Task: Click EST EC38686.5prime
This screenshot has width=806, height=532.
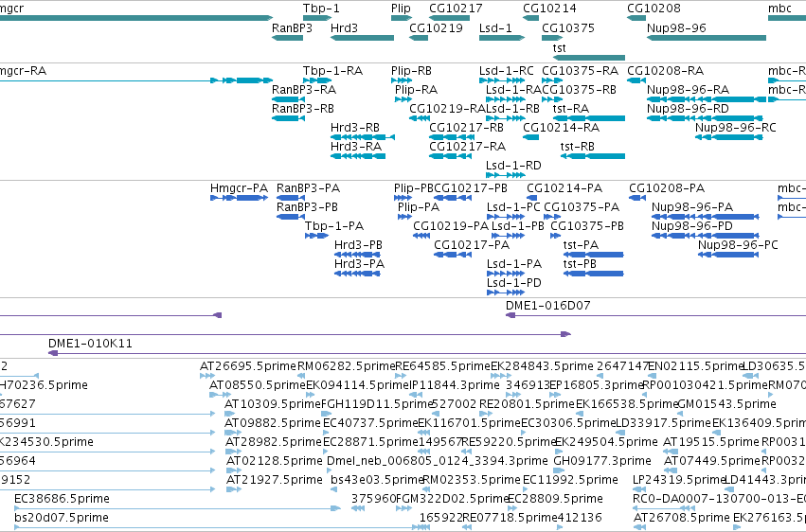Action: [x=177, y=508]
